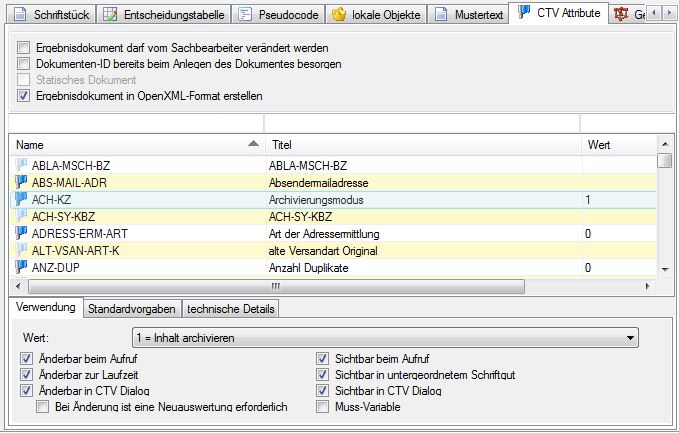The width and height of the screenshot is (680, 433).
Task: Click the Entscheidungstabelle tab icon
Action: tap(110, 14)
